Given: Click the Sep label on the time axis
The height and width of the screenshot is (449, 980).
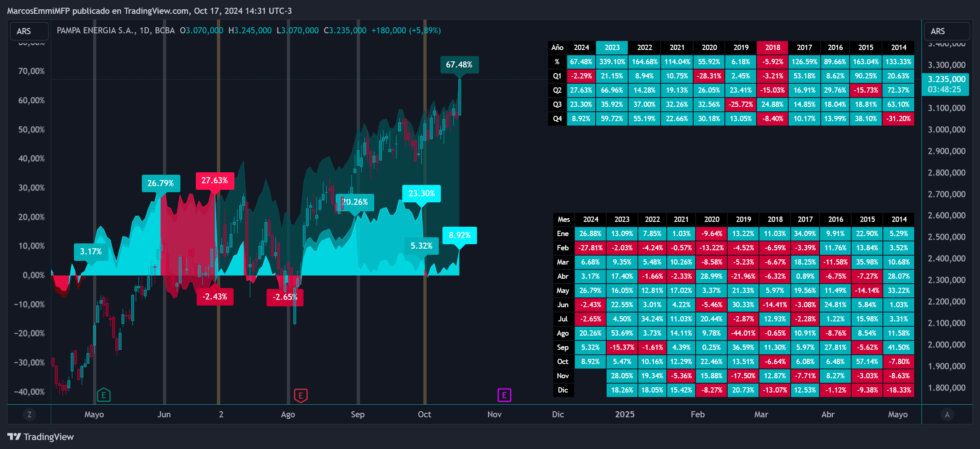Looking at the screenshot, I should click(x=358, y=414).
